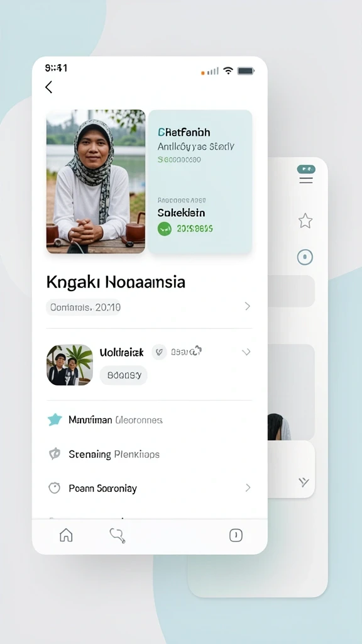Open the 'Poann Soəroniay' row

tap(149, 488)
